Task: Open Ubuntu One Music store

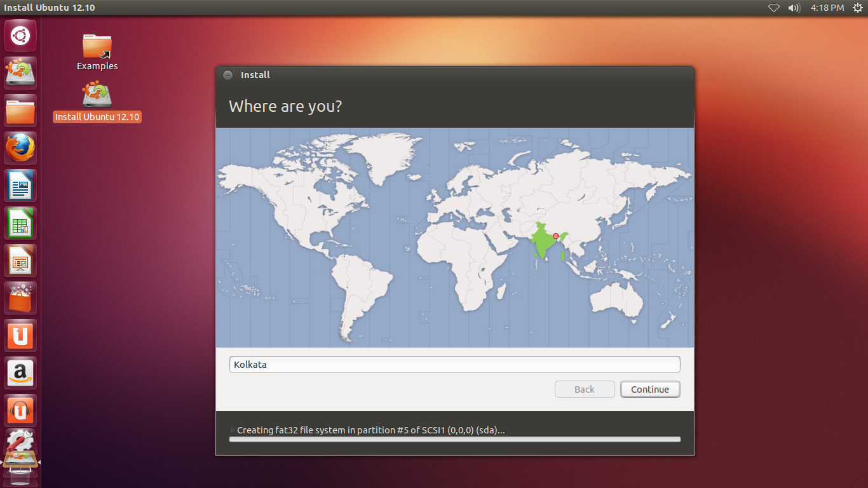Action: pos(20,410)
